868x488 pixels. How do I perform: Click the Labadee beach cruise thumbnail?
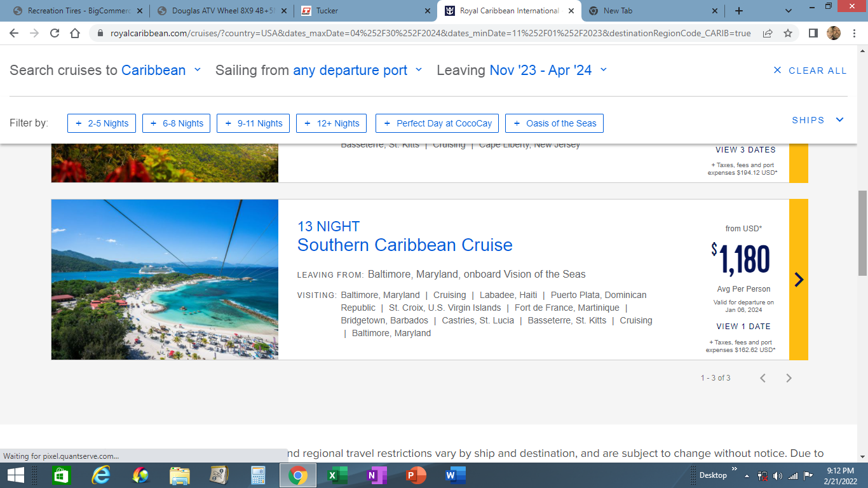click(x=165, y=280)
